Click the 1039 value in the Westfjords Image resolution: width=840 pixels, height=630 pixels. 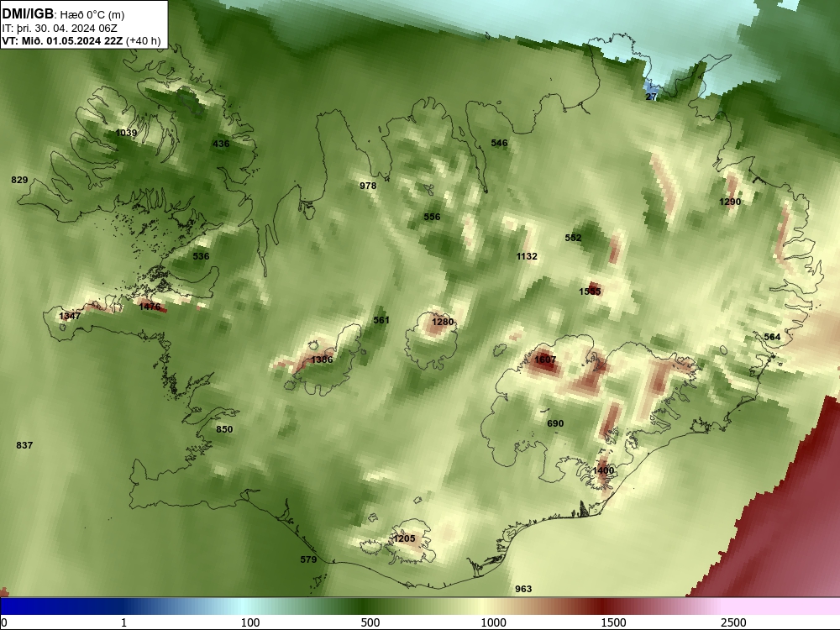[x=127, y=133]
